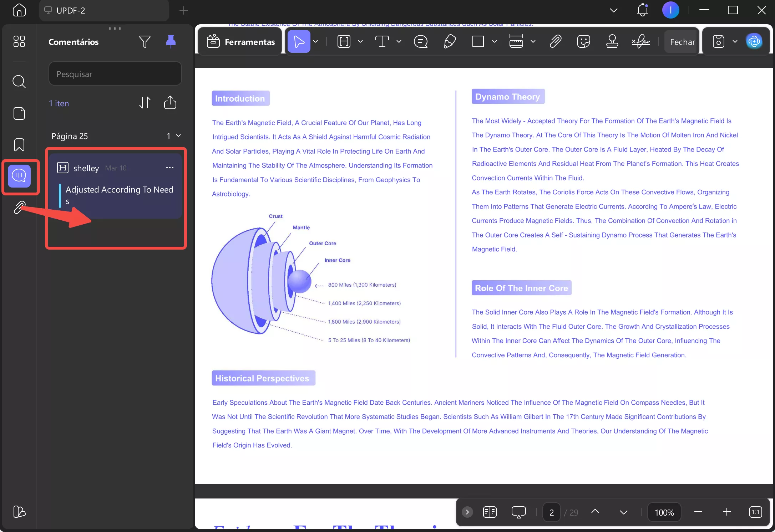The height and width of the screenshot is (532, 775).
Task: Expand the highlight tool options dropdown
Action: [360, 41]
